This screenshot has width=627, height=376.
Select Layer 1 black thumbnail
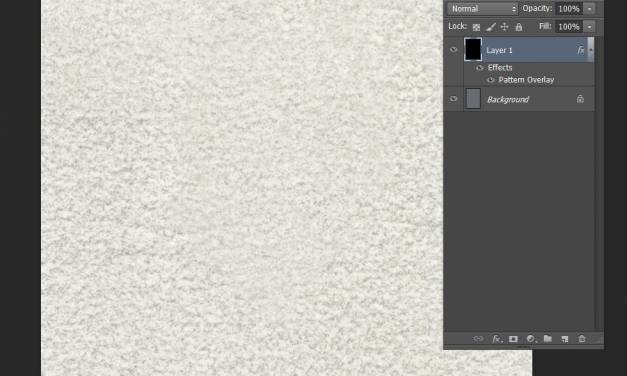[x=473, y=50]
